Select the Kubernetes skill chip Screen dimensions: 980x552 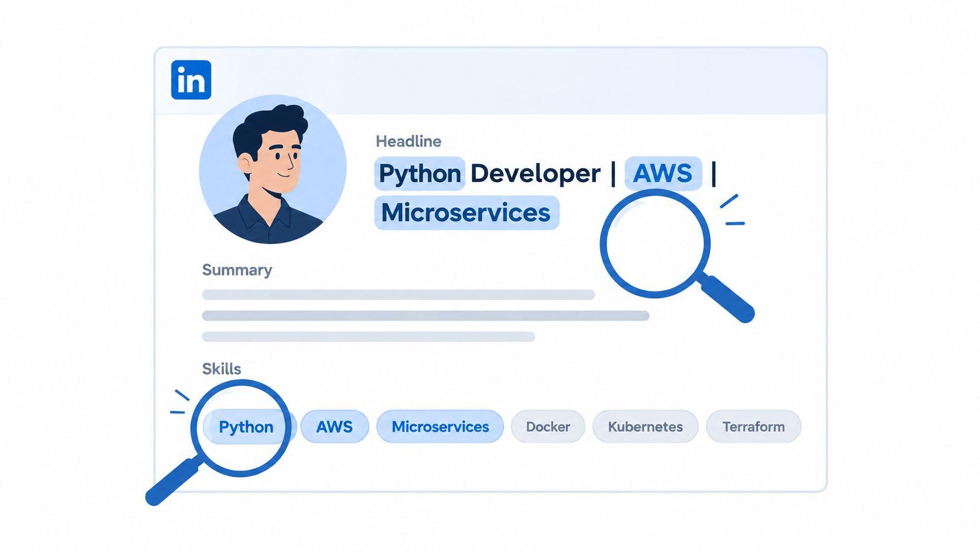[x=645, y=426]
